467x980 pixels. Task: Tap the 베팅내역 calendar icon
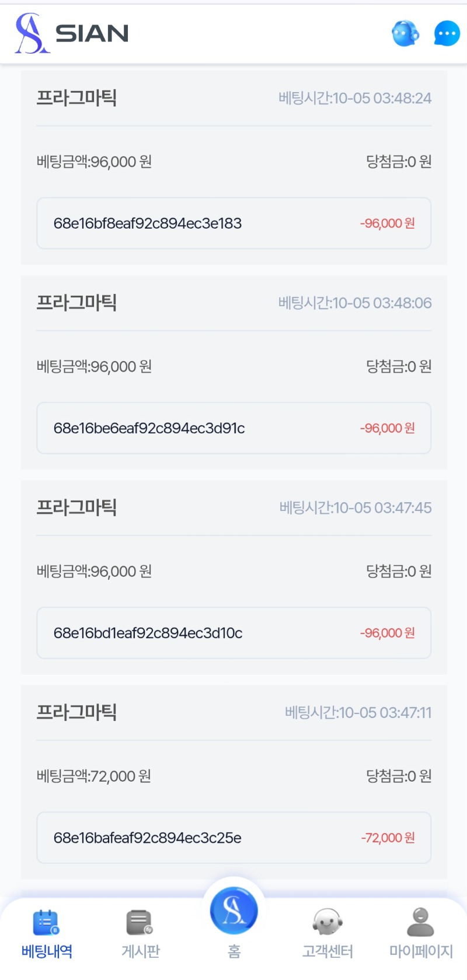[47, 922]
